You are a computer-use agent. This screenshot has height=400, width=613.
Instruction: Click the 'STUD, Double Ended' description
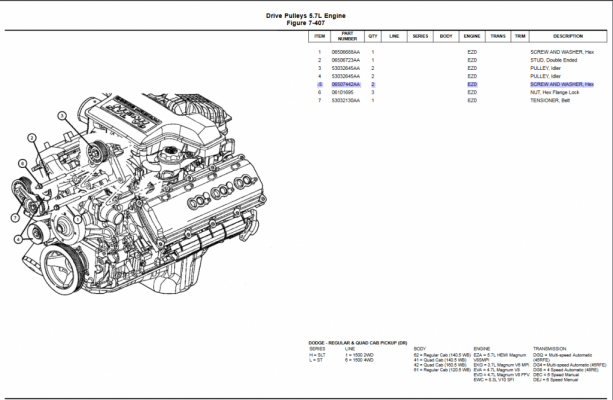pyautogui.click(x=553, y=60)
